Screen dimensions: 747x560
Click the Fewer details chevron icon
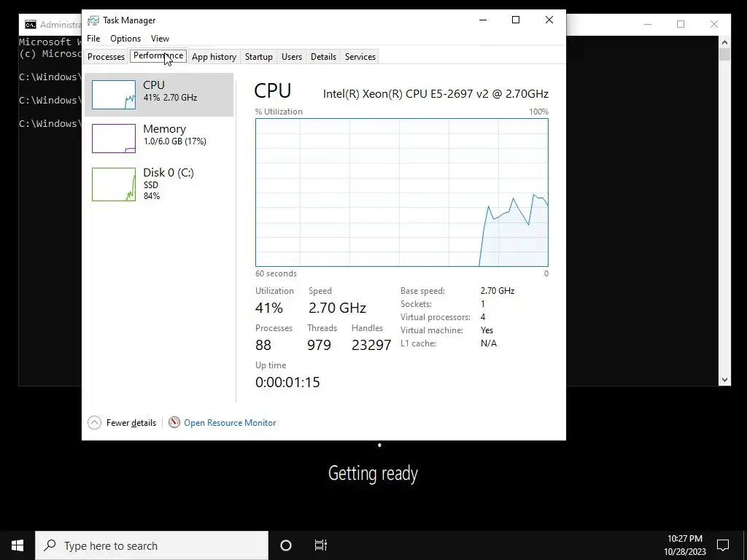[94, 422]
